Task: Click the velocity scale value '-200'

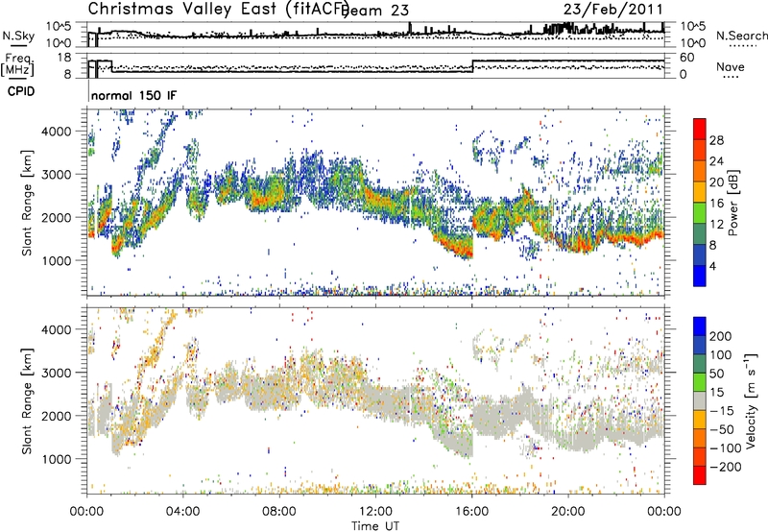Action: (x=726, y=467)
